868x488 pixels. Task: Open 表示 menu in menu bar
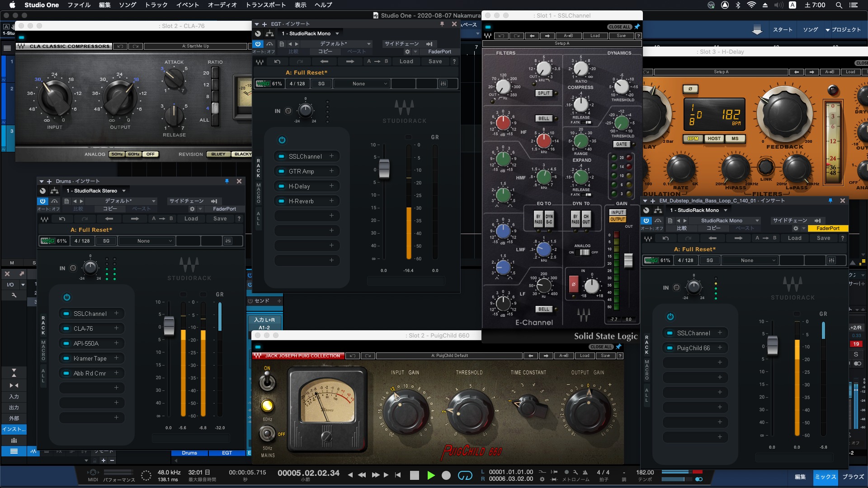[x=300, y=5]
